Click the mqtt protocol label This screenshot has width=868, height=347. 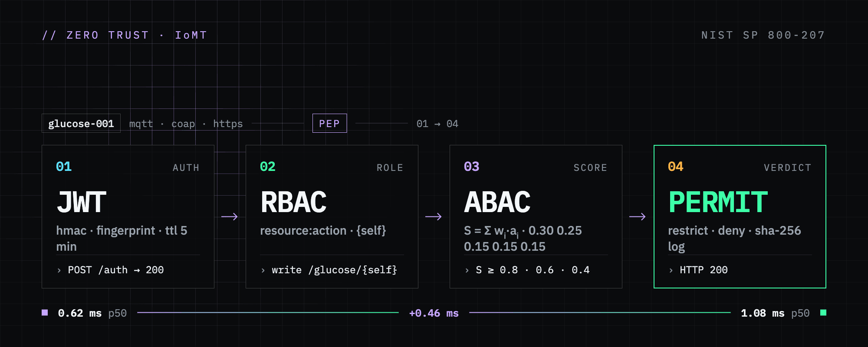[x=141, y=124]
